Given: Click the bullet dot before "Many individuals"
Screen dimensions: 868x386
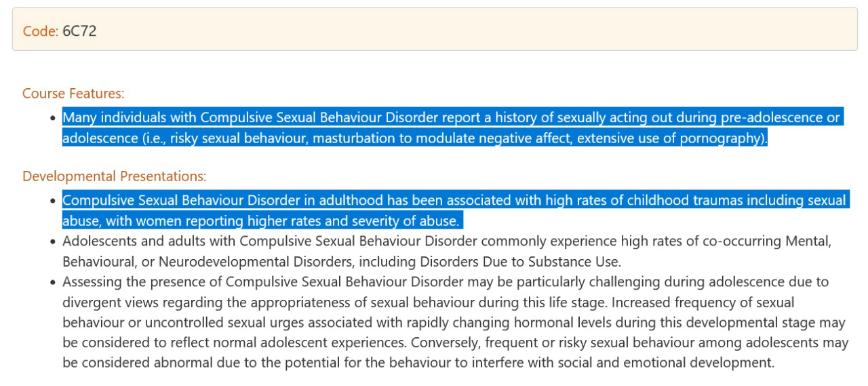Looking at the screenshot, I should tap(52, 118).
